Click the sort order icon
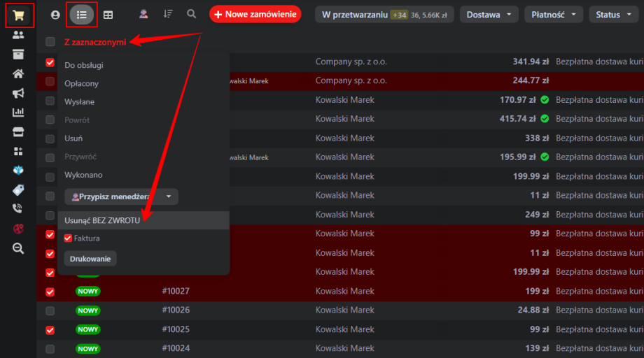 coord(168,14)
